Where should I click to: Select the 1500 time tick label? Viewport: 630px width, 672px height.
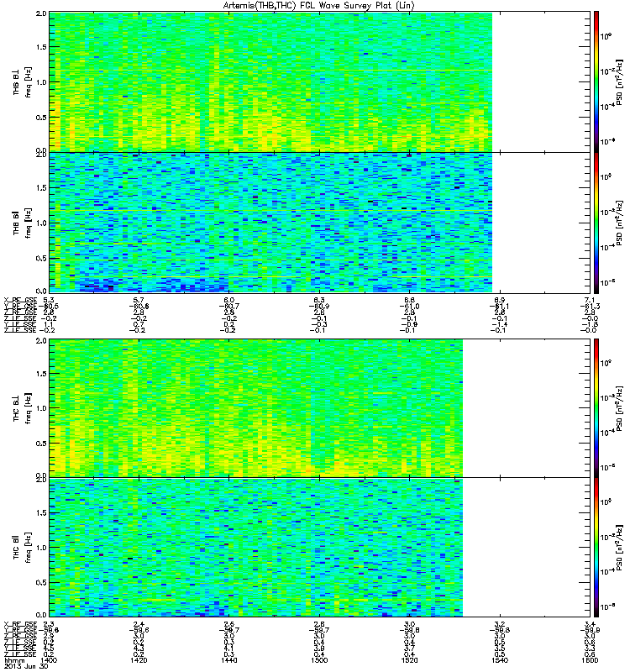[x=319, y=660]
